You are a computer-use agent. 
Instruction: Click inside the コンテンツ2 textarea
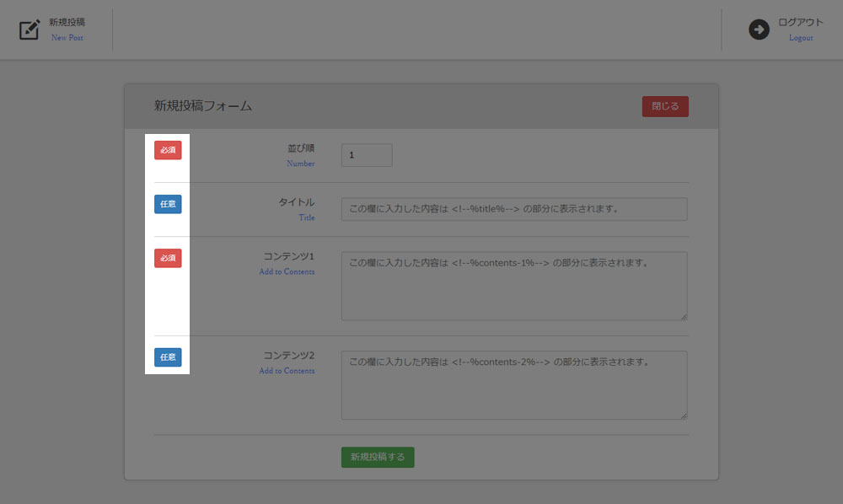click(514, 384)
